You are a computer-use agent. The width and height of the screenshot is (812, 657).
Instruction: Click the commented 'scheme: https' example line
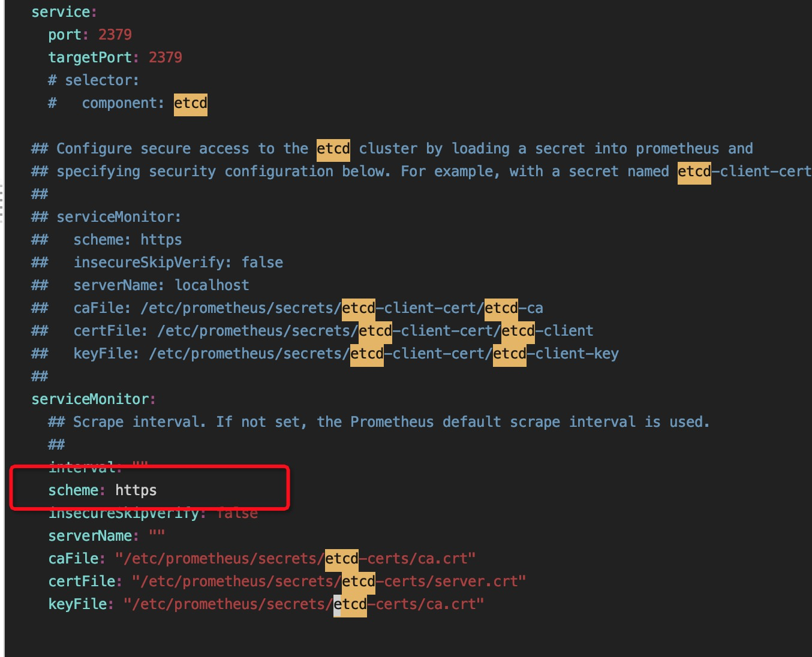(107, 240)
